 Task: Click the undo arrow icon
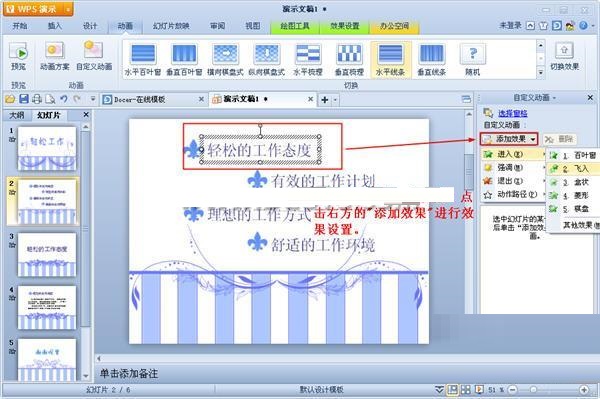(64, 99)
